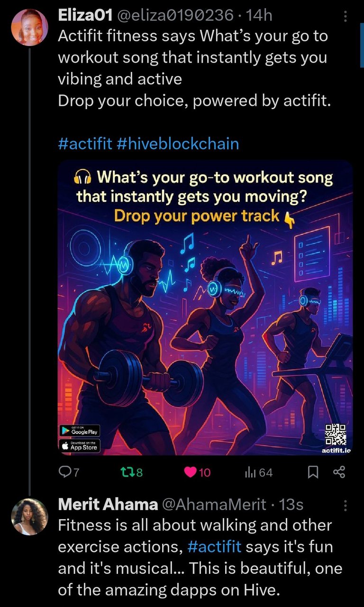Open more options menu on Eliza01's post

(345, 17)
